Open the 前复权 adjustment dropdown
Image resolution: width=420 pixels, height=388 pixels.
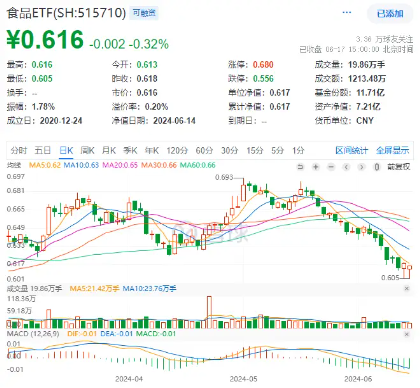(x=398, y=167)
